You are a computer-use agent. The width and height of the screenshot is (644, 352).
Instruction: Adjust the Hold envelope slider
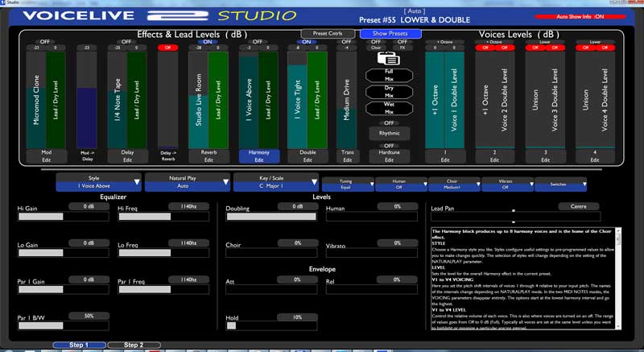(x=271, y=325)
